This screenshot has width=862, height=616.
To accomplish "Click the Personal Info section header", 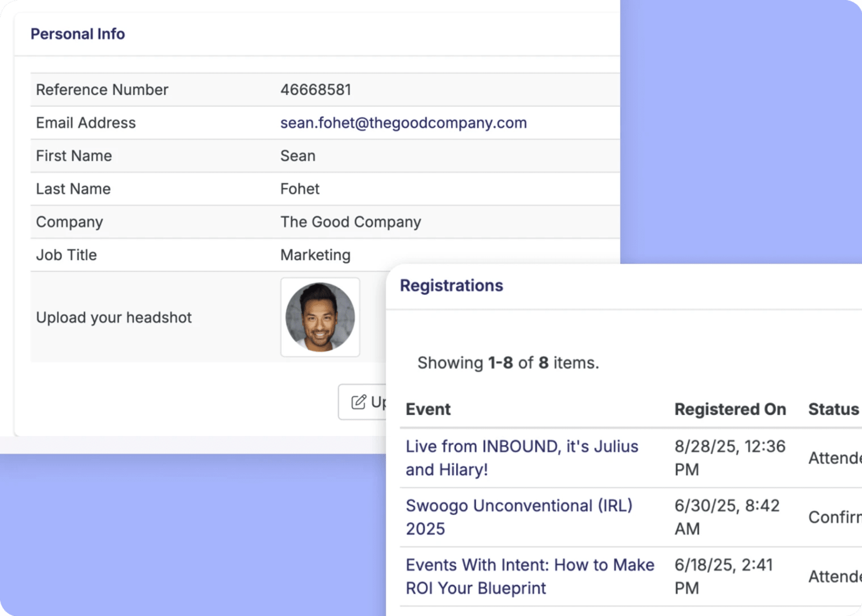I will (x=78, y=33).
